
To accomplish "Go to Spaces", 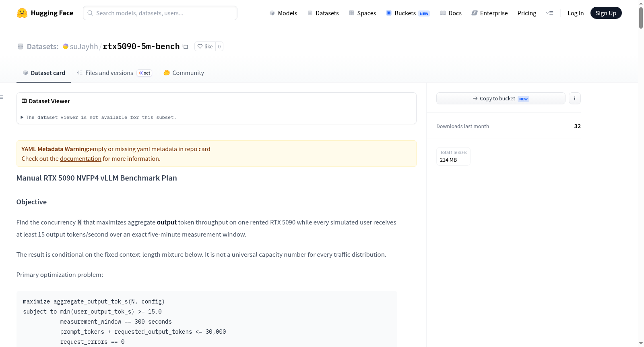I will (x=363, y=13).
